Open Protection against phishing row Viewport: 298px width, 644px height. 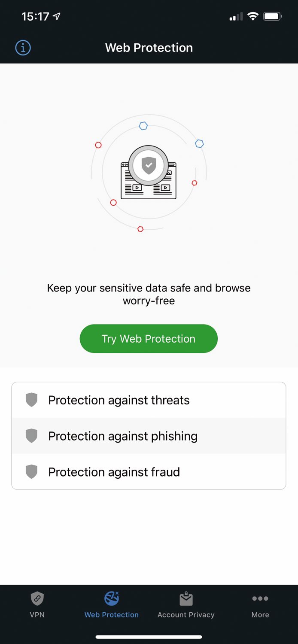click(149, 436)
